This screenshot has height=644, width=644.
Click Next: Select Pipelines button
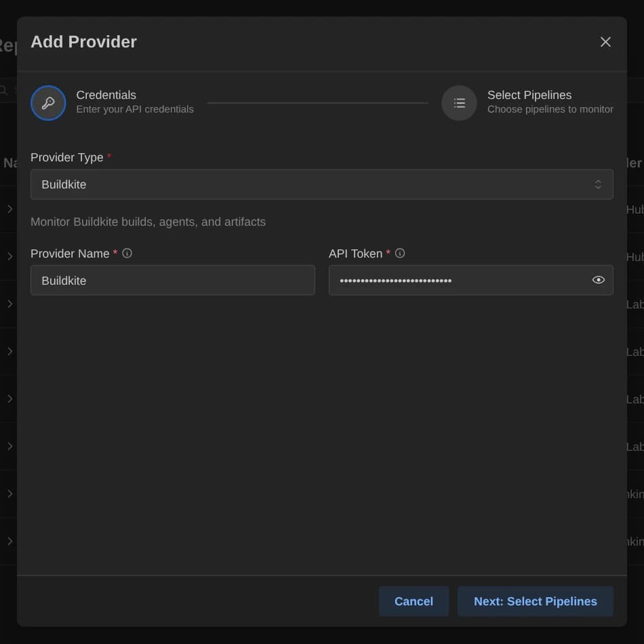click(535, 601)
